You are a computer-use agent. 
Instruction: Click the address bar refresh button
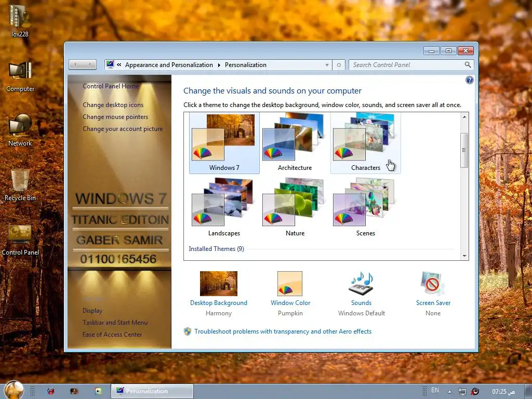[339, 65]
